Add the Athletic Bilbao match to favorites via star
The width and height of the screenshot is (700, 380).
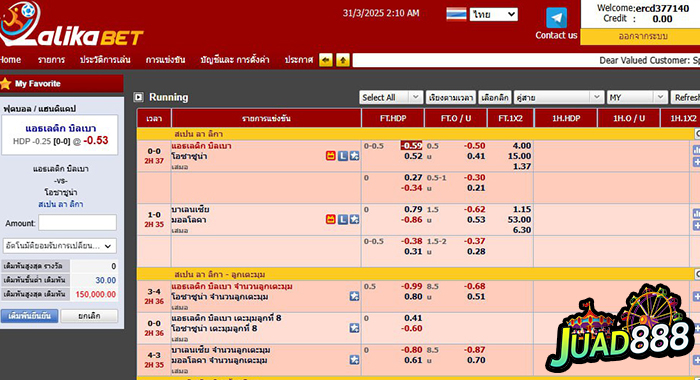click(x=354, y=156)
